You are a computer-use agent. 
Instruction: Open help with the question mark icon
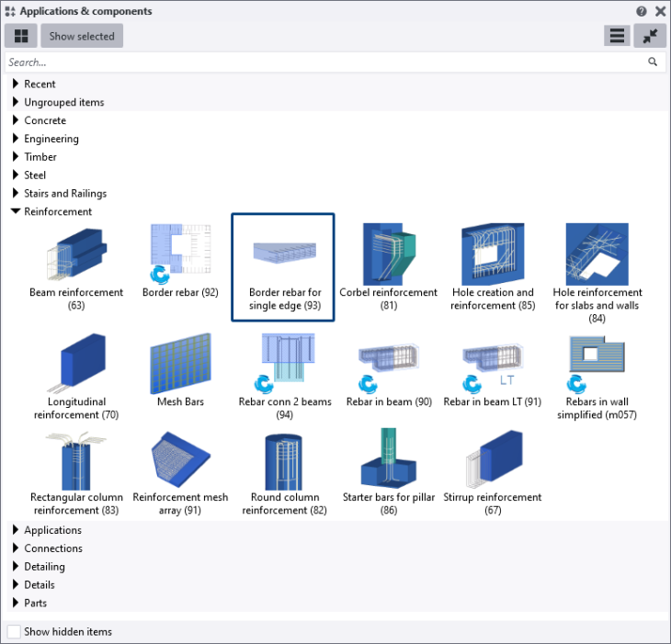641,11
